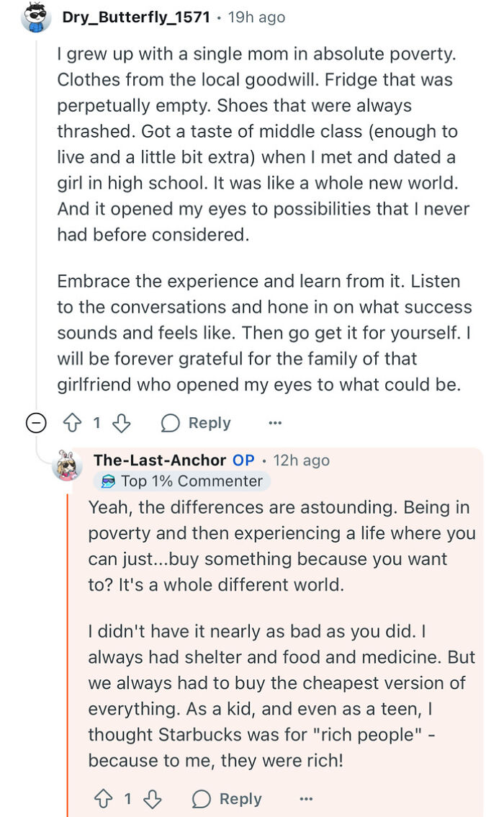Open more options on Dry_Butterfly_1571's comment
Screen dimensions: 504x817
[x=275, y=423]
